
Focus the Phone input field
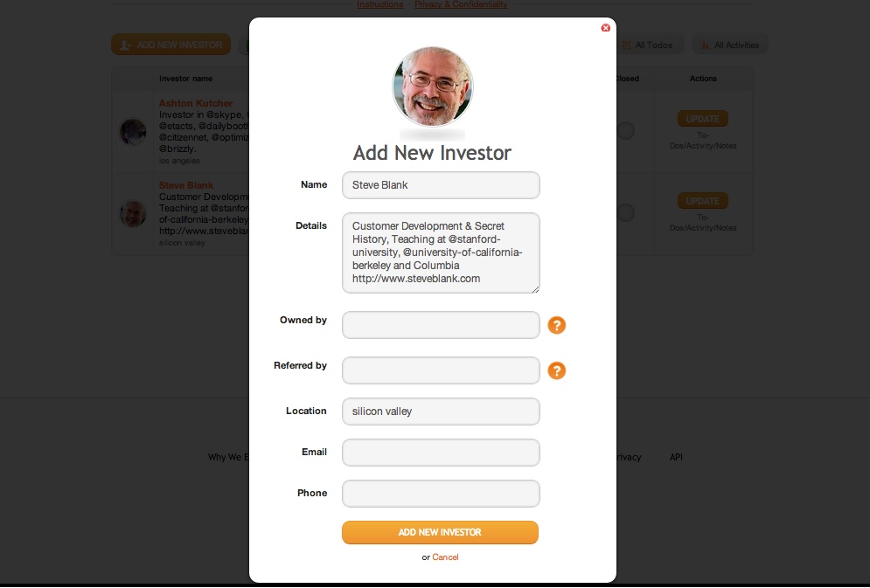(441, 494)
